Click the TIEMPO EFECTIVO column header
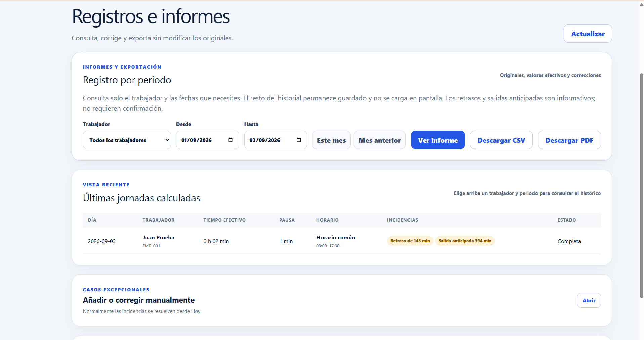The width and height of the screenshot is (644, 340). (x=224, y=220)
